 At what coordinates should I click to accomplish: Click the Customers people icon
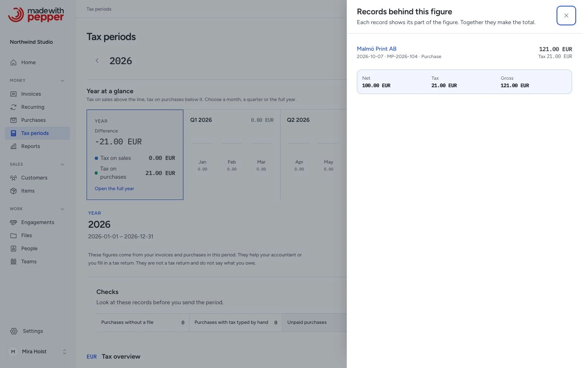13,178
